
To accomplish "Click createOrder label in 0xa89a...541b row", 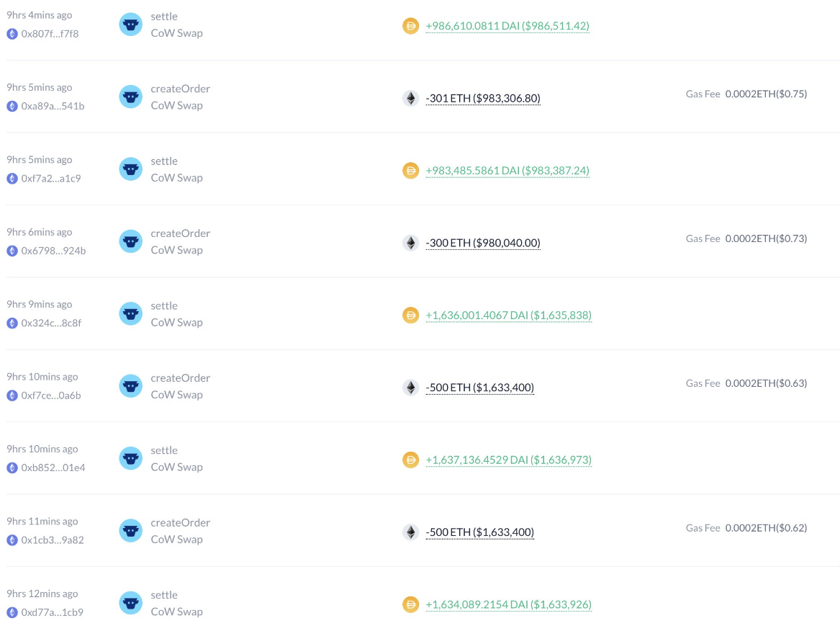I will (x=180, y=89).
